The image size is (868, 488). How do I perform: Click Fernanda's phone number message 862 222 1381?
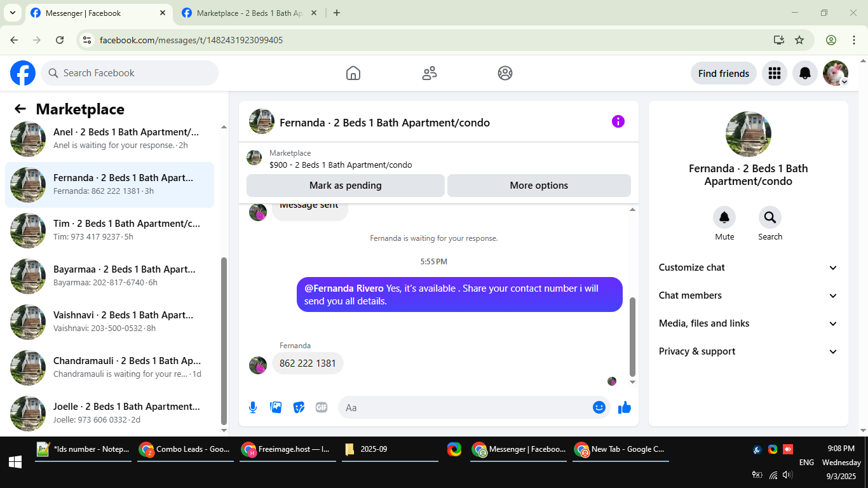[x=308, y=363]
